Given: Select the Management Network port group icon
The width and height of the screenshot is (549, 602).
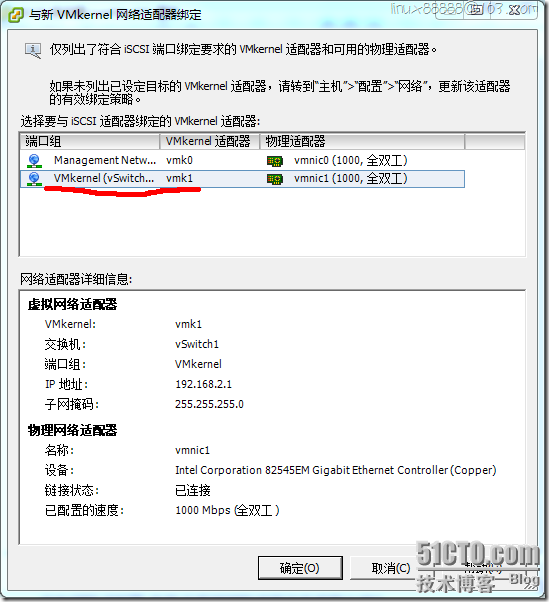Looking at the screenshot, I should point(34,161).
